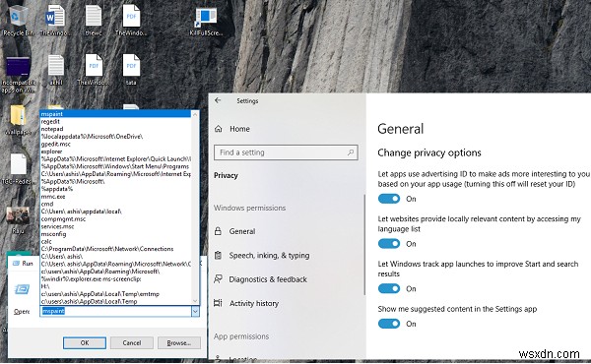
Task: Turn off advertising ID toggle
Action: pos(389,199)
